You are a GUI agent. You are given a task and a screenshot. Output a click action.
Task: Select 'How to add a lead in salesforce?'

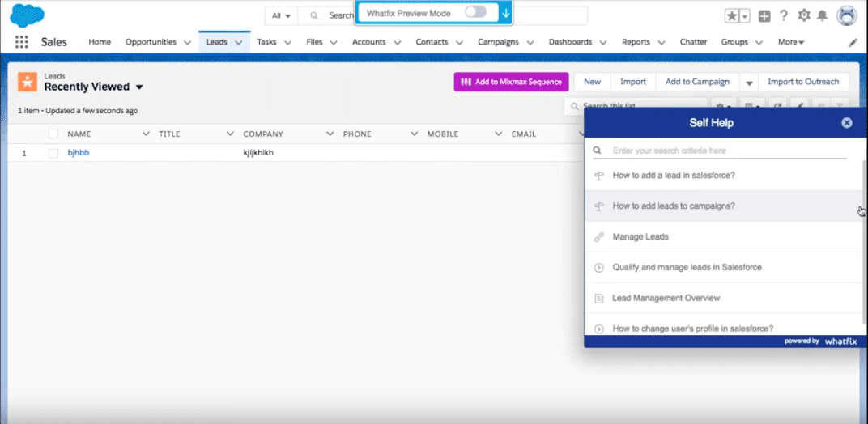pos(725,176)
